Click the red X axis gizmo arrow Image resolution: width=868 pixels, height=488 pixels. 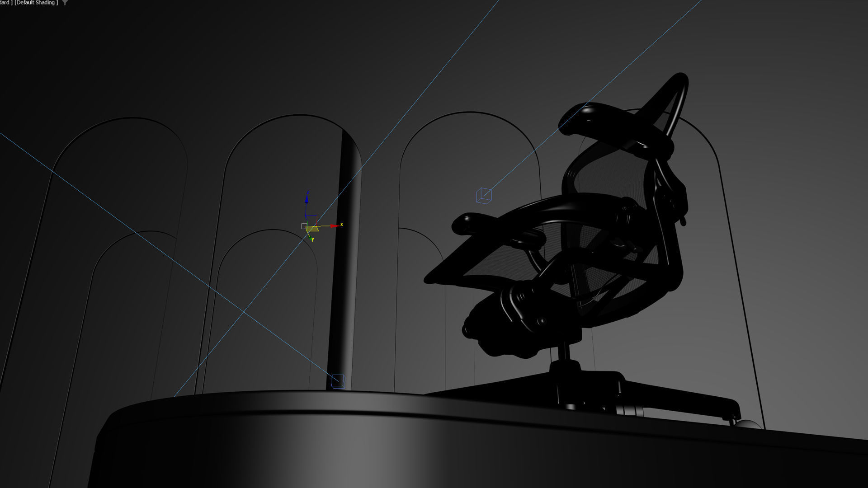tap(334, 225)
